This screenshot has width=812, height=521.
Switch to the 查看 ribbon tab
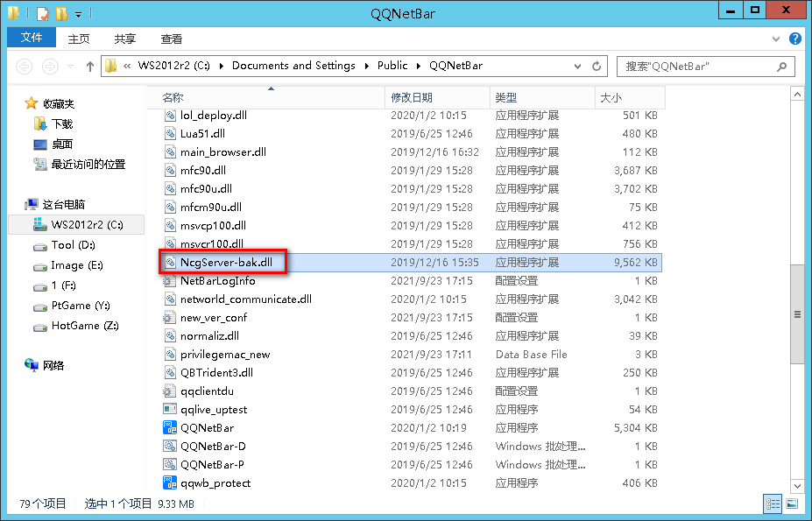[172, 39]
